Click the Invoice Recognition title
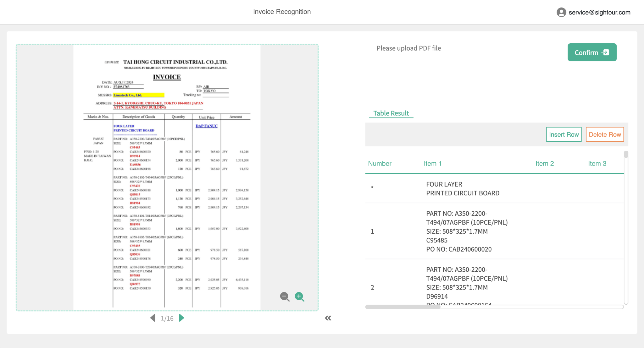The width and height of the screenshot is (644, 348). click(x=282, y=12)
